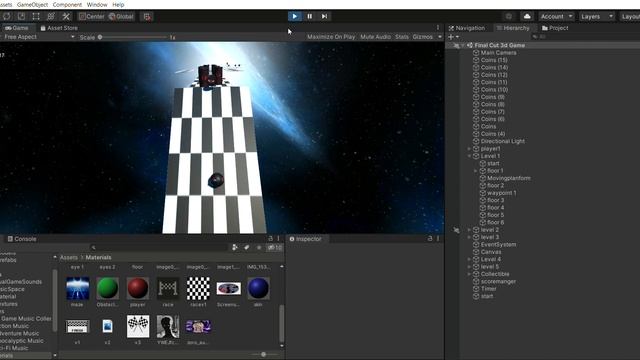Expand the Collectible object
This screenshot has width=640, height=360.
point(469,274)
